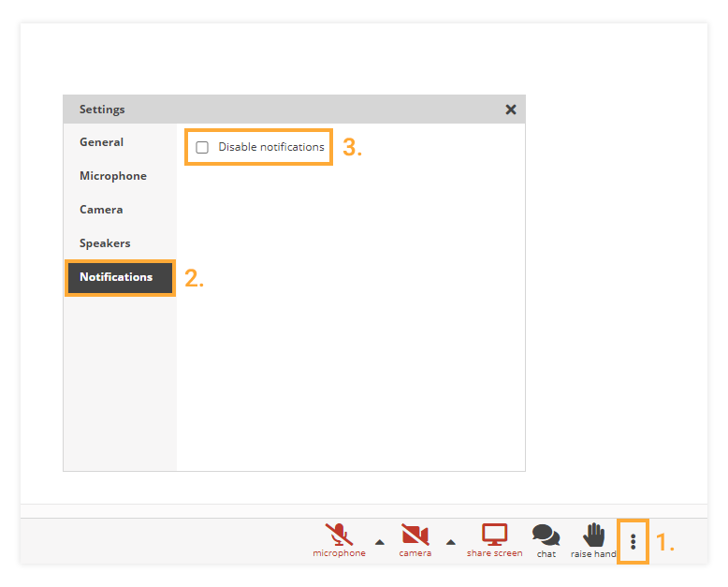
Task: Open the General settings tab
Action: point(120,142)
